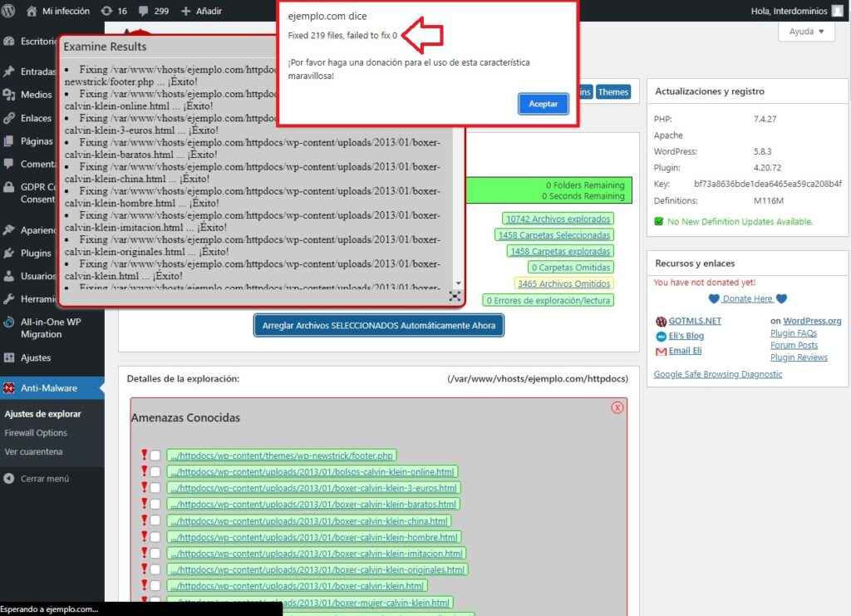851x616 pixels.
Task: Tick checkbox for boxer-calvin-klein-originales.html
Action: coord(155,569)
